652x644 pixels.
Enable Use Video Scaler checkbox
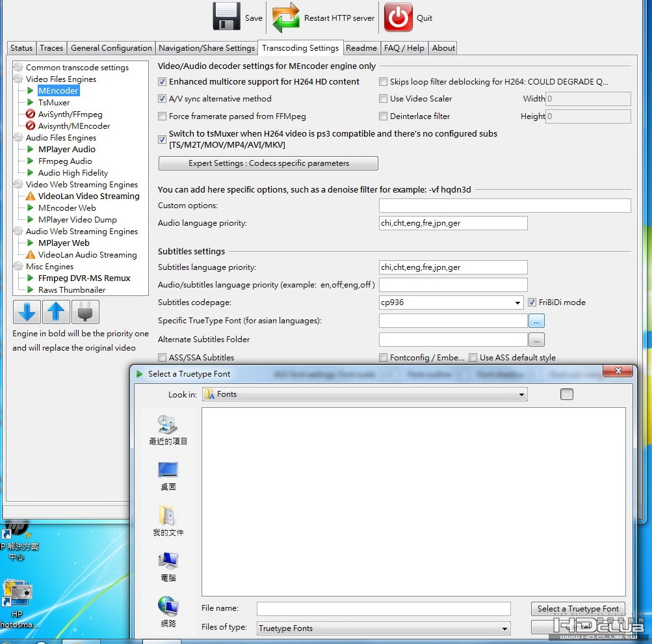383,99
